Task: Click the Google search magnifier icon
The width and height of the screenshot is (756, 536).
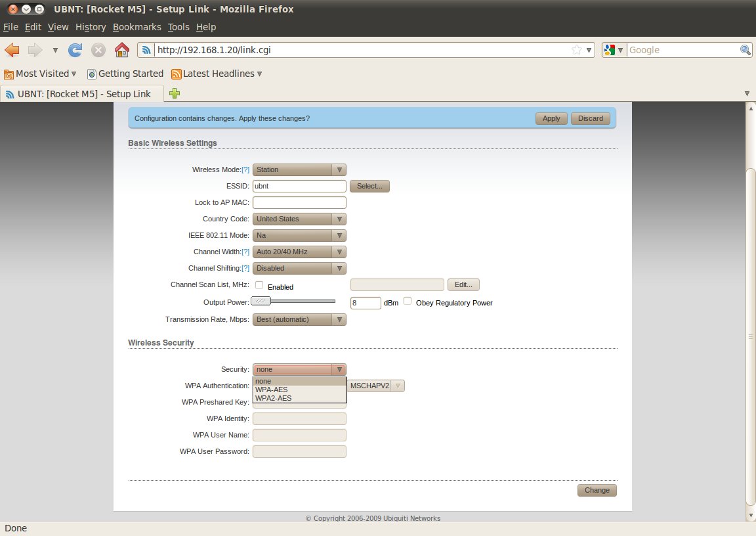Action: (x=745, y=50)
